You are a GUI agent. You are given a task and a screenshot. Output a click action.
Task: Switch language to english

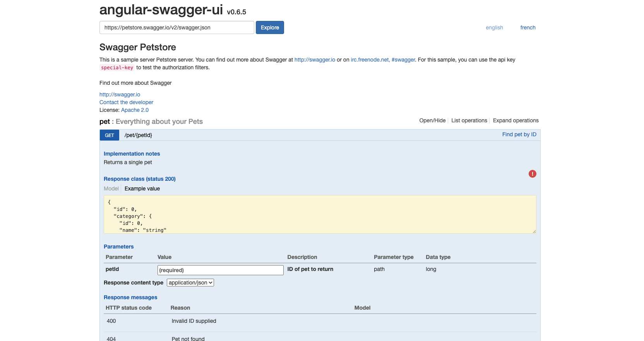[494, 27]
